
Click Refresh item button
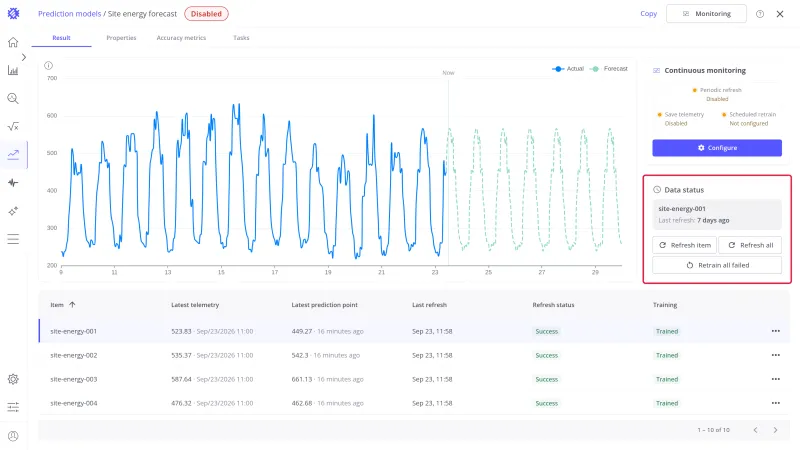point(685,245)
